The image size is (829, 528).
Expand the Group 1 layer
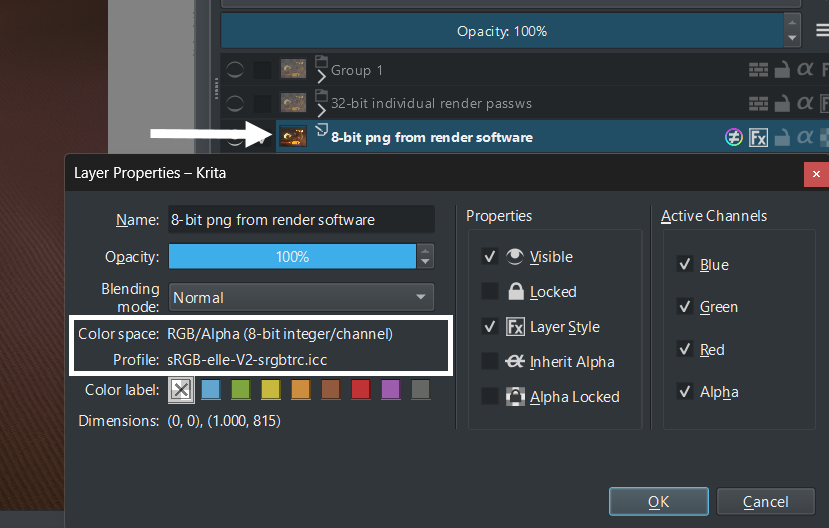[x=322, y=75]
